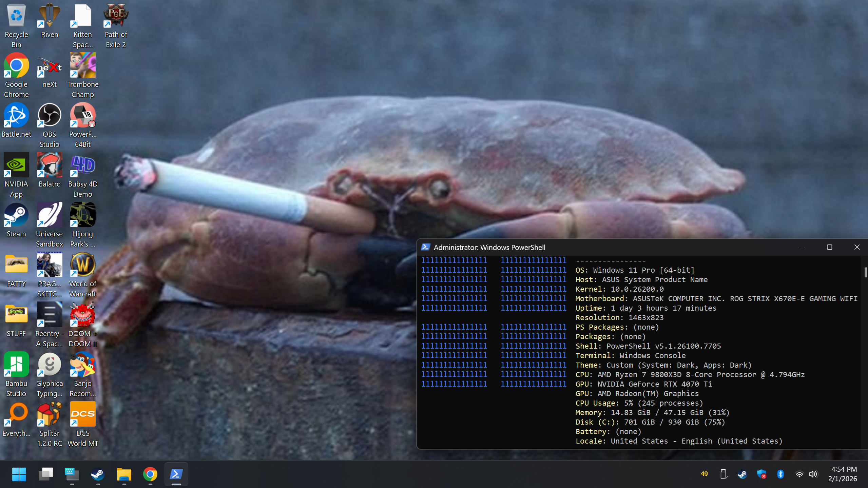This screenshot has width=868, height=488.
Task: Launch Bambu Studio from the desktop
Action: coord(16,365)
